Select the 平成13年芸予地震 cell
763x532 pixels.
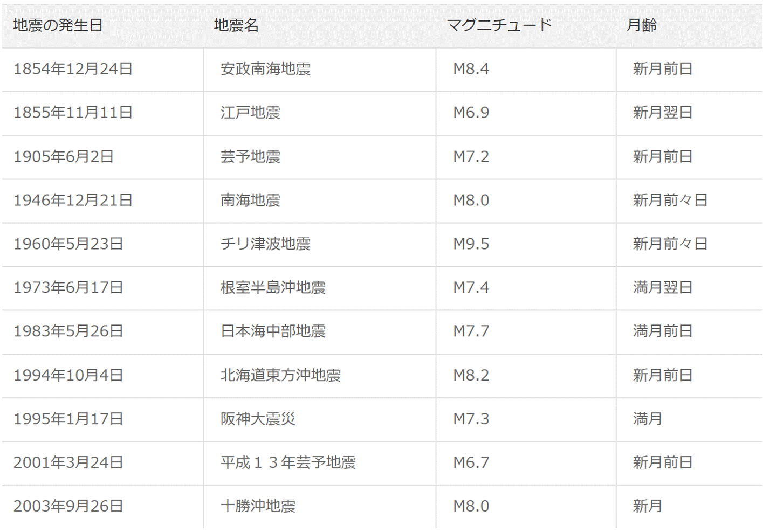(x=288, y=462)
